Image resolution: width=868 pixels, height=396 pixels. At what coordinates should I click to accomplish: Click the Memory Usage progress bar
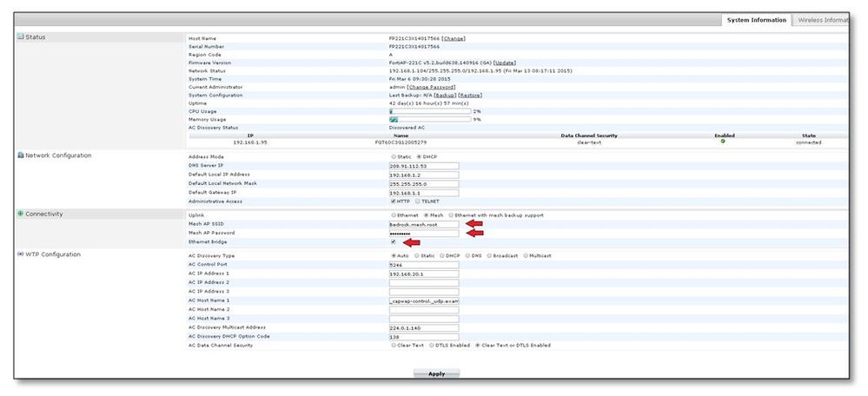pyautogui.click(x=430, y=120)
